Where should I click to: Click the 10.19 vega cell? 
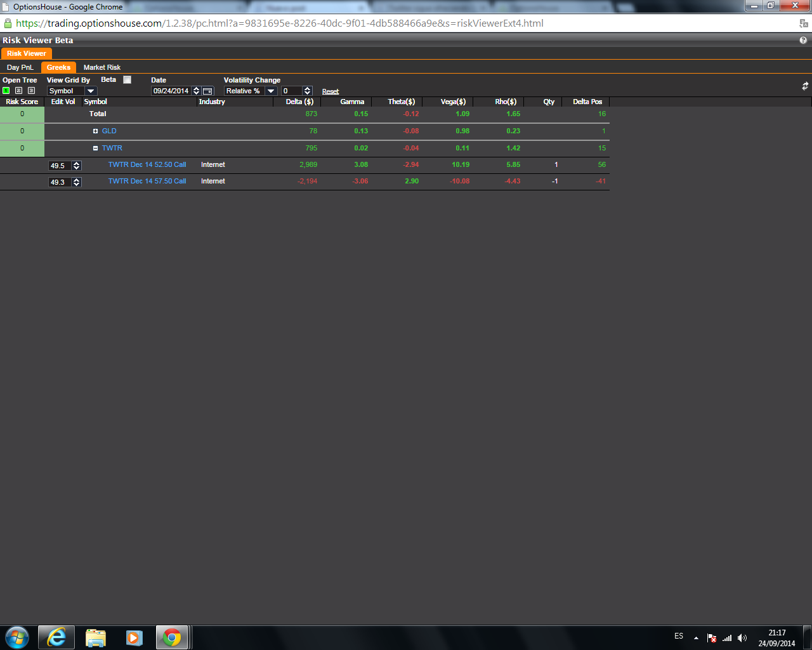[x=461, y=164]
